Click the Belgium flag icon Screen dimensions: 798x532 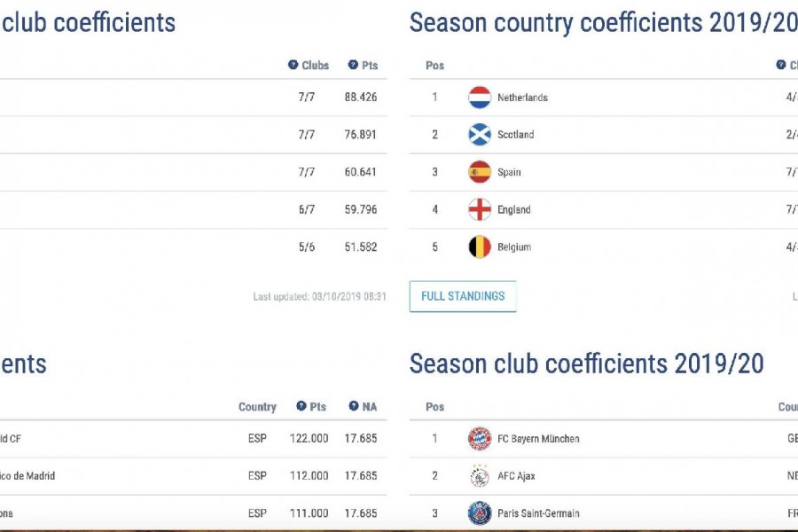480,246
